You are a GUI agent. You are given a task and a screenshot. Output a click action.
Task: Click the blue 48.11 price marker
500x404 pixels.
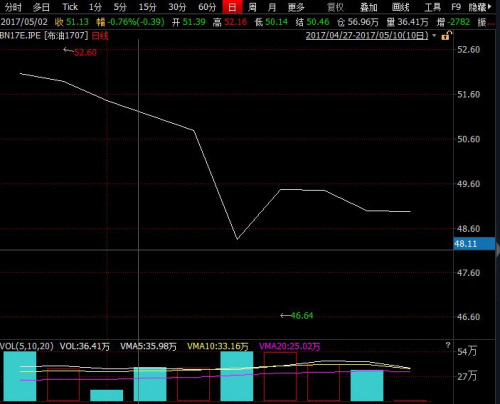(x=474, y=244)
